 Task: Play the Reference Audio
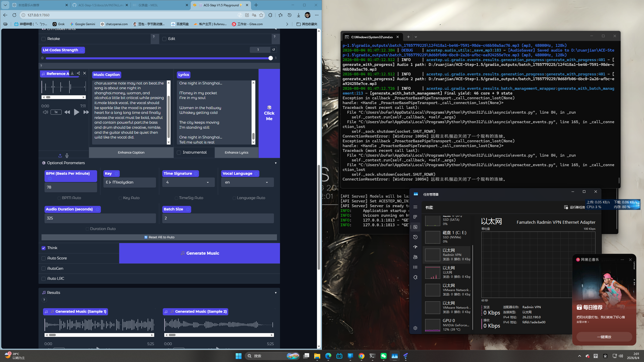[76, 112]
